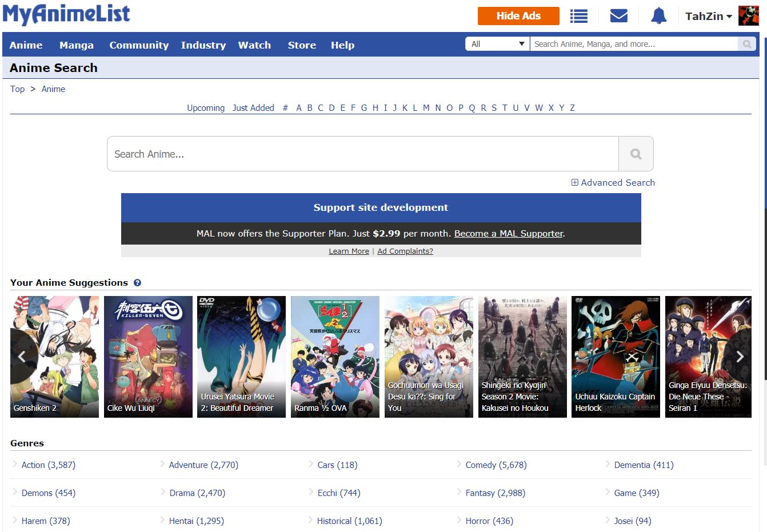Click the MyAnimeList logo
Screen dimensions: 767x532
click(66, 14)
